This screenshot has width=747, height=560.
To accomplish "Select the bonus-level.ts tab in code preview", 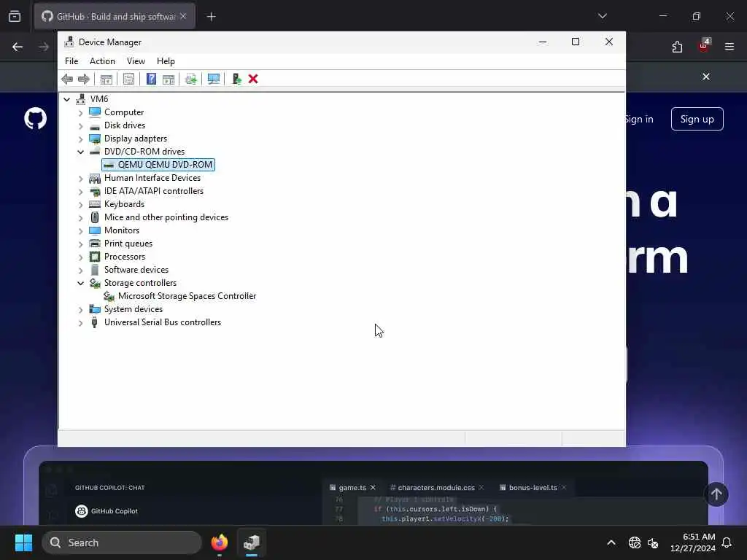I will coord(533,488).
